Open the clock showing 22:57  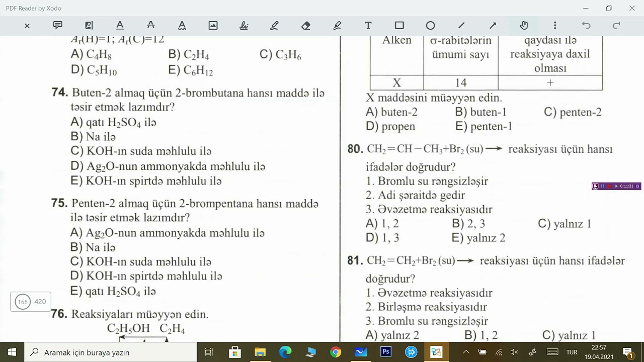(599, 352)
